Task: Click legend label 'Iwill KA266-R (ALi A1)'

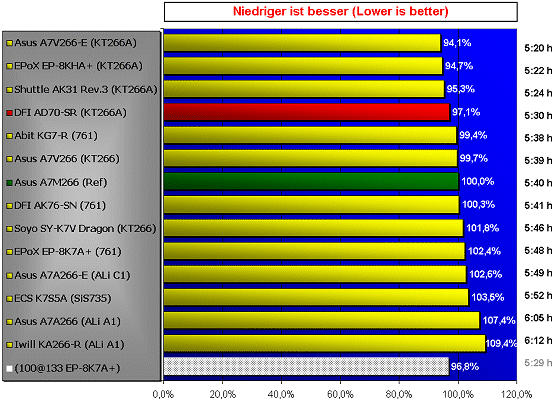Action: 69,344
